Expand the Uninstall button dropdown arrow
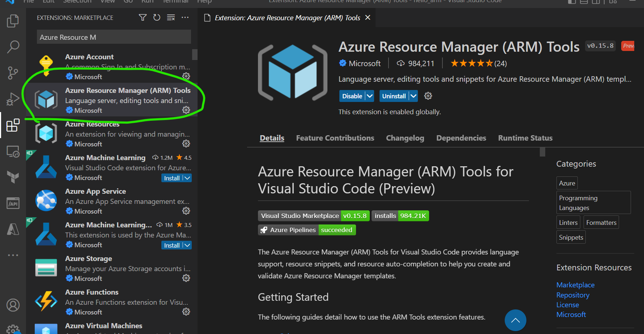Image resolution: width=644 pixels, height=334 pixels. (413, 96)
